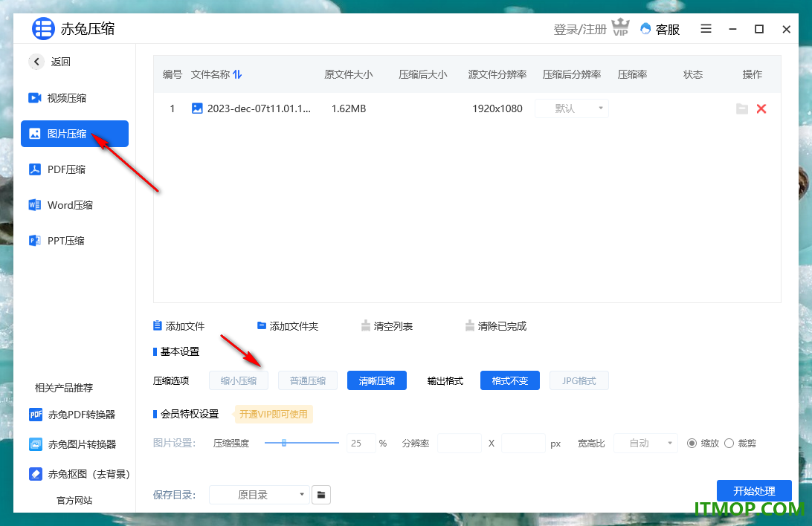Open the 官方网站 link

coord(74,500)
